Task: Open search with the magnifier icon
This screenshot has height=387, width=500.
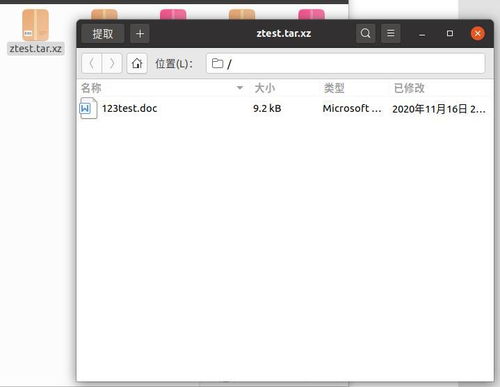Action: point(365,33)
